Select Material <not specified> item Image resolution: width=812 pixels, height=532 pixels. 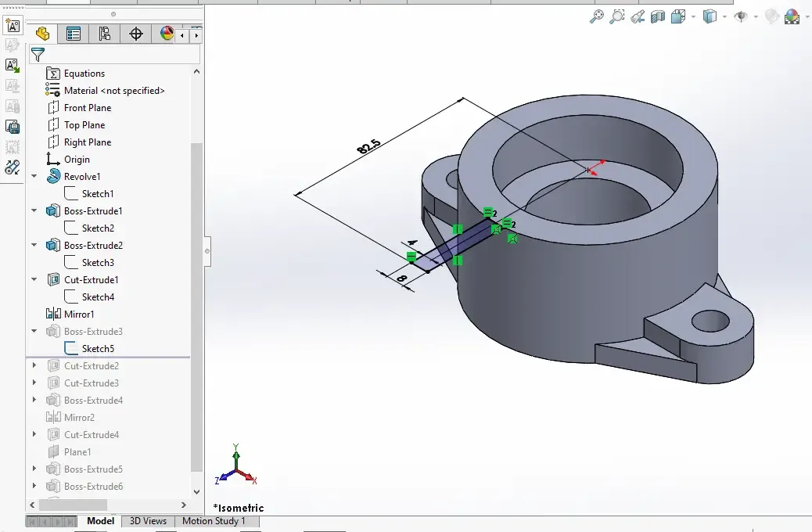(x=114, y=91)
